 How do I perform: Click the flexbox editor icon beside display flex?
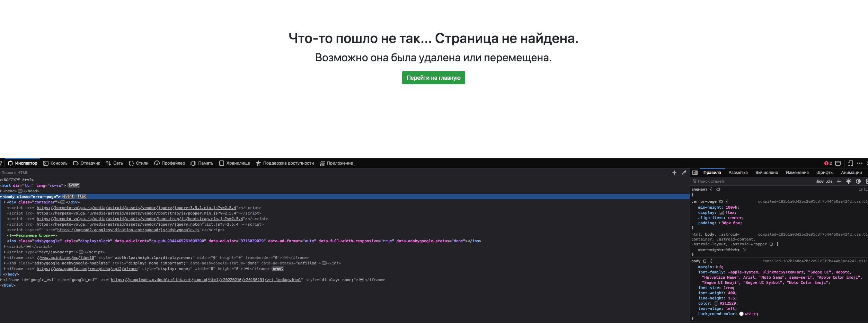click(x=721, y=213)
